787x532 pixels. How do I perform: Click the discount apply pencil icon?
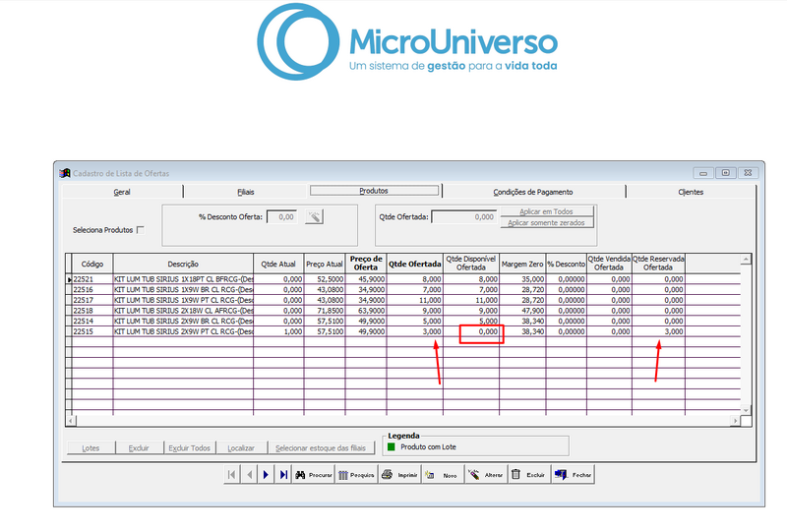(x=314, y=216)
